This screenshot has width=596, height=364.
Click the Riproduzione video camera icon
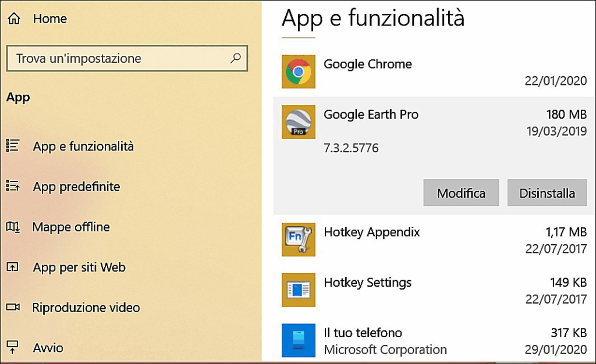[x=13, y=307]
